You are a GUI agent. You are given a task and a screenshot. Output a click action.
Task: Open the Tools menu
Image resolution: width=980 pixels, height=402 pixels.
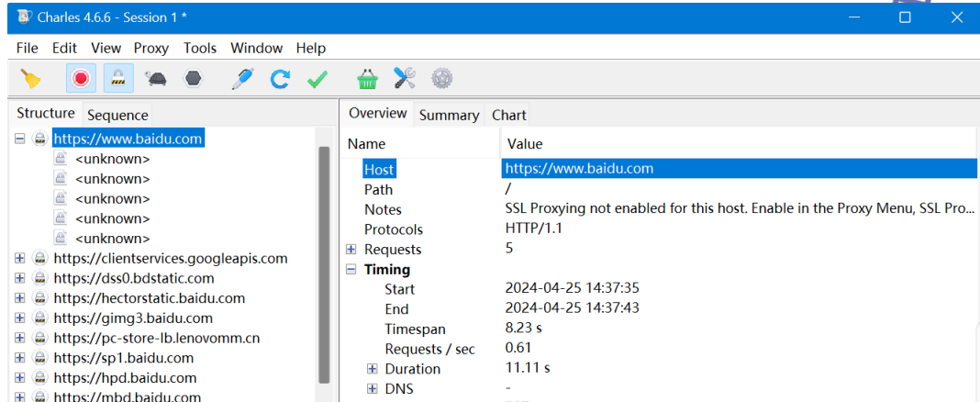tap(200, 48)
